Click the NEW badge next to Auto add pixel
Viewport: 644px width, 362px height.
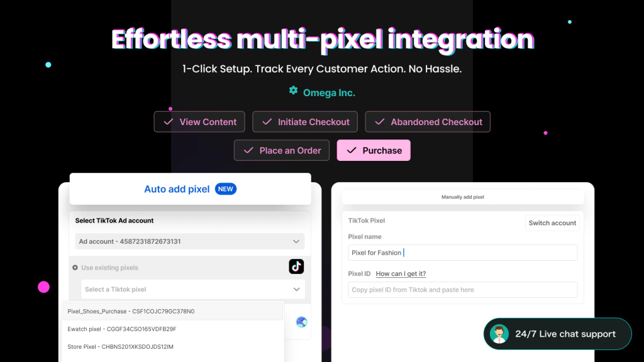[x=226, y=189]
